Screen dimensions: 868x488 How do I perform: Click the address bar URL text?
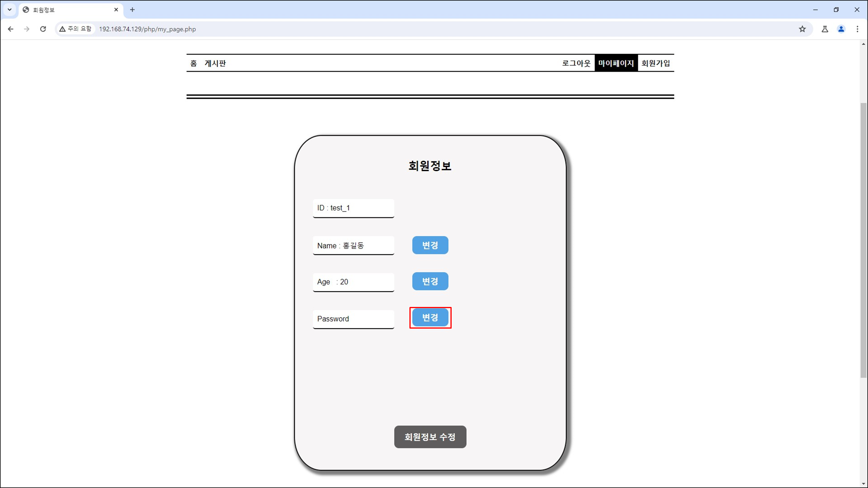click(147, 29)
